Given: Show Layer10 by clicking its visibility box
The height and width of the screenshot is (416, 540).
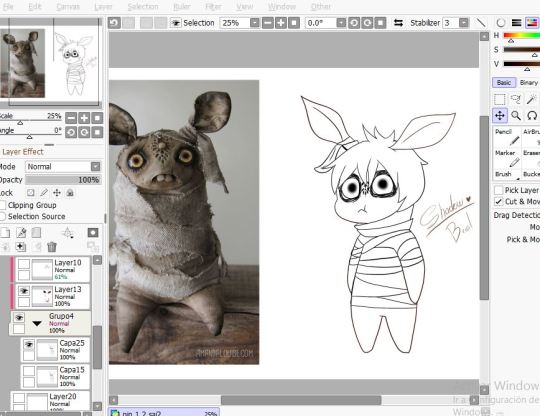Looking at the screenshot, I should (x=24, y=264).
